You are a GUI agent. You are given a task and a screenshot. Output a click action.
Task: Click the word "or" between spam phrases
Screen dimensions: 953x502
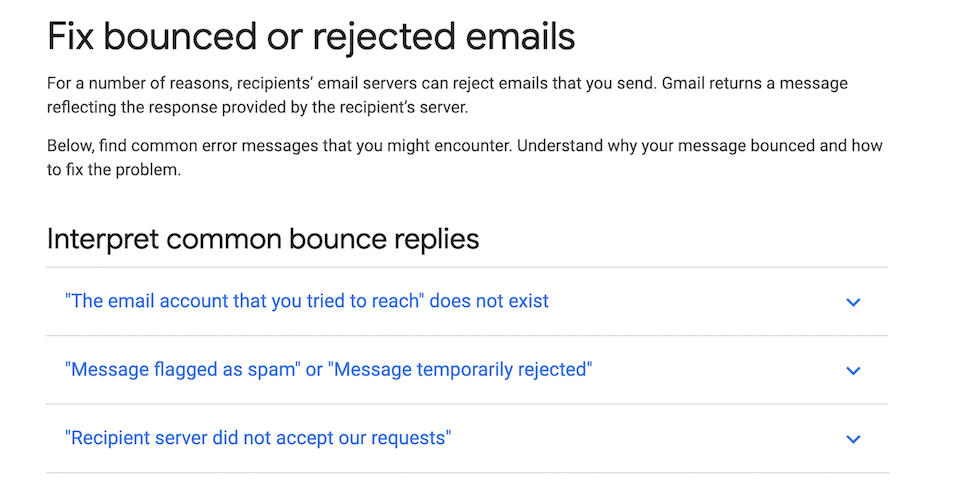click(314, 370)
